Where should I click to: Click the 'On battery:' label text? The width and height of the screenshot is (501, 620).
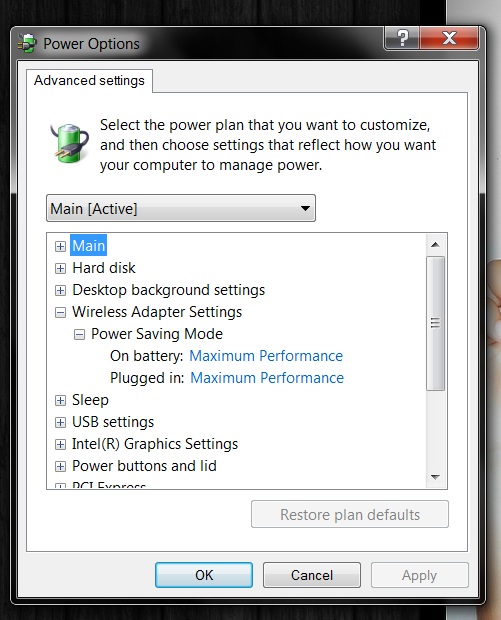click(x=146, y=356)
